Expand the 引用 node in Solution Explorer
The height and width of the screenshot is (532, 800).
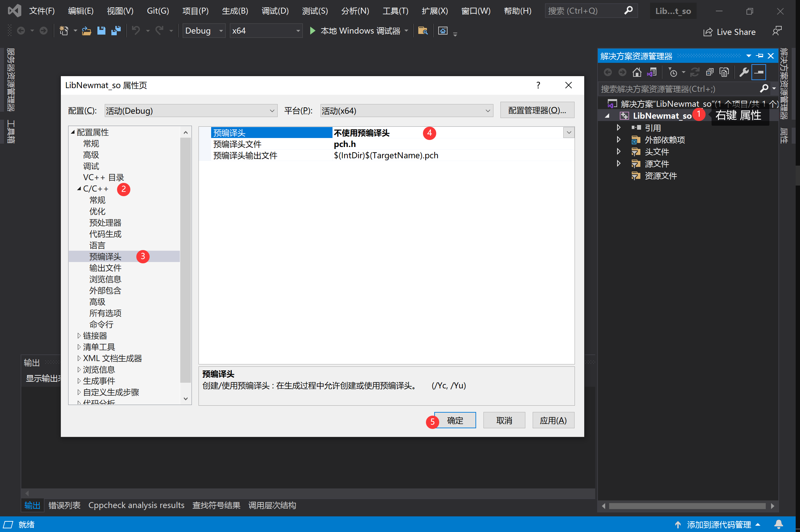click(x=618, y=128)
